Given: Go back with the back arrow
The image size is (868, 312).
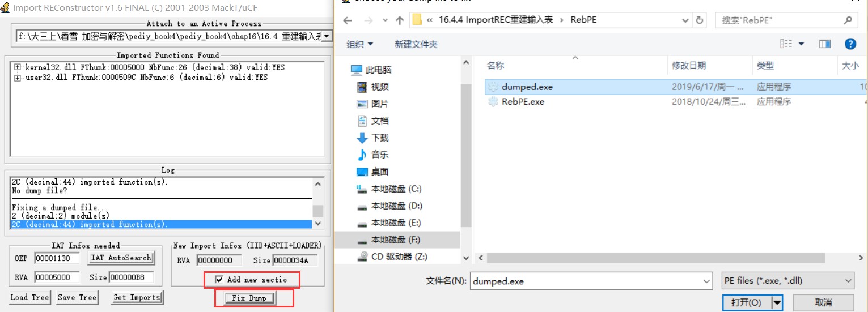Looking at the screenshot, I should pyautogui.click(x=348, y=20).
